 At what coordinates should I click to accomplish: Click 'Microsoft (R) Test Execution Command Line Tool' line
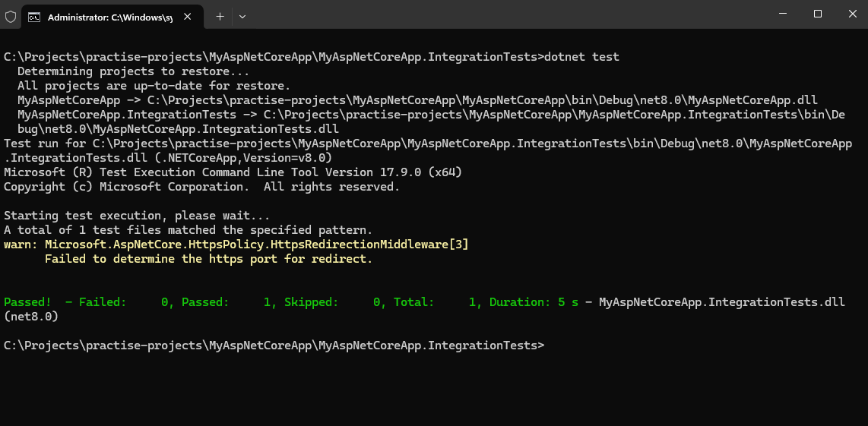pos(233,172)
